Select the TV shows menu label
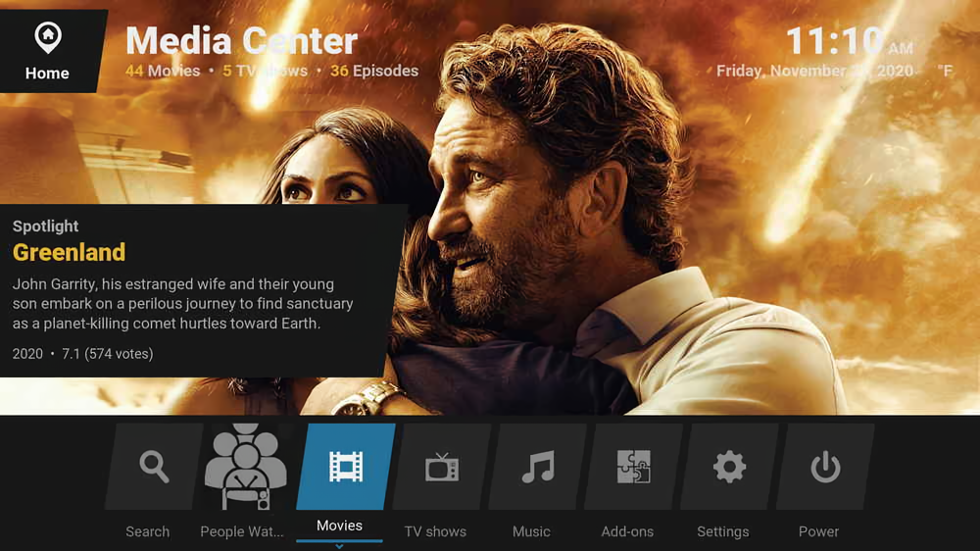The height and width of the screenshot is (551, 980). pyautogui.click(x=435, y=531)
